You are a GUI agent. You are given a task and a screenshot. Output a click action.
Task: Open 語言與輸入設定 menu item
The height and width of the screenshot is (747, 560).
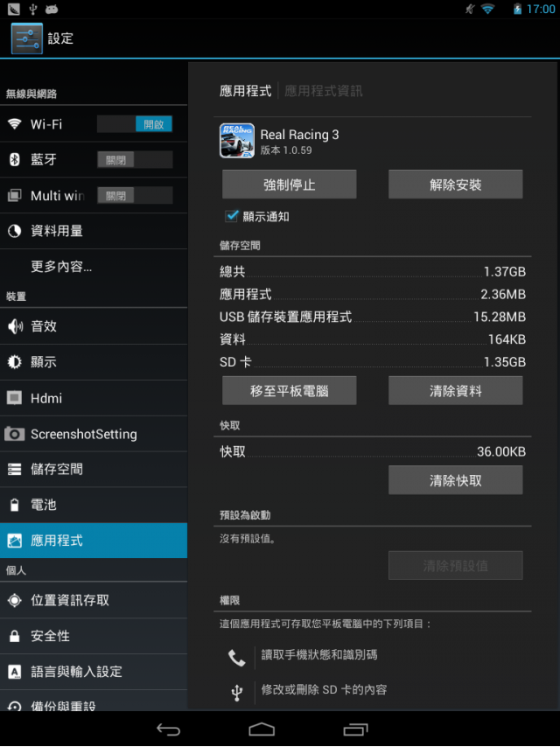[94, 672]
